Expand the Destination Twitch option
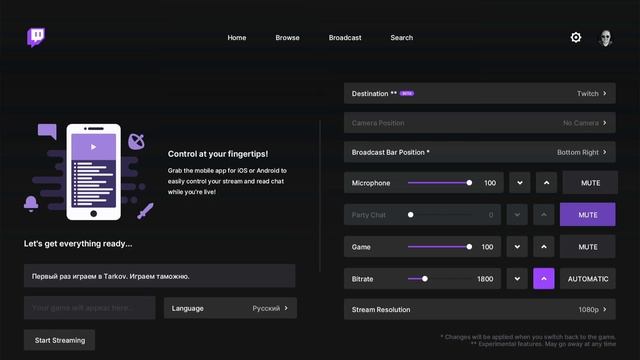640x360 pixels. click(x=480, y=93)
